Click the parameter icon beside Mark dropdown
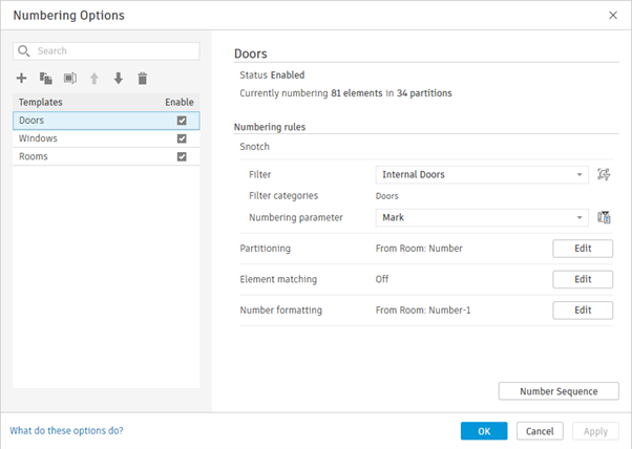 604,217
